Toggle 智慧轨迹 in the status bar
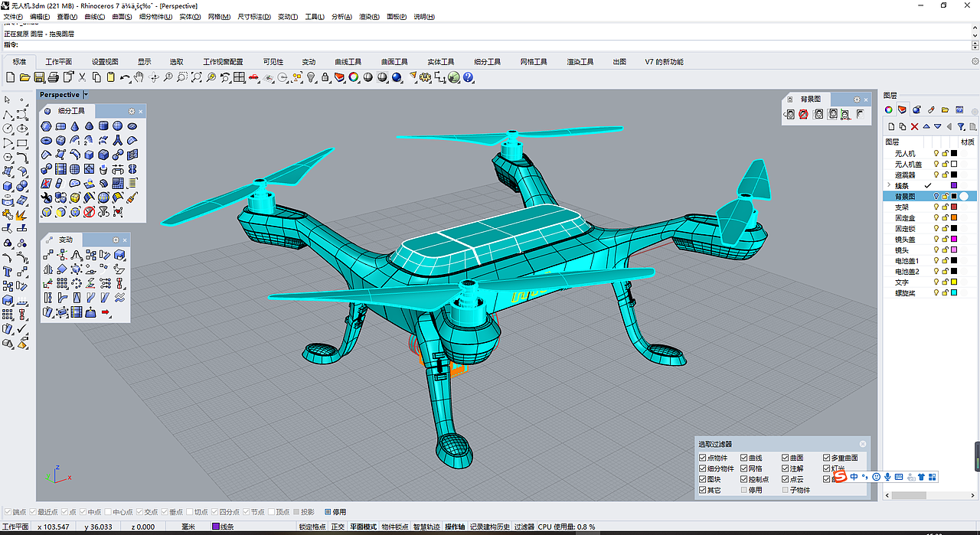This screenshot has height=535, width=980. [x=426, y=527]
